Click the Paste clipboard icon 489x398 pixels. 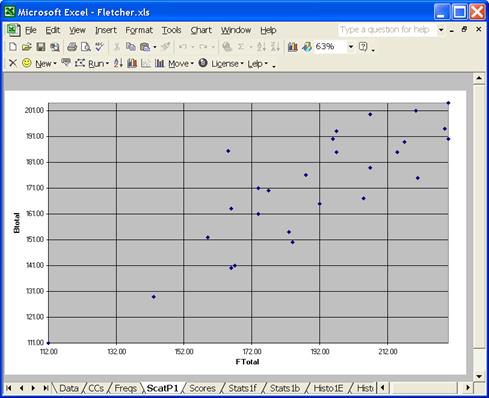(x=145, y=47)
